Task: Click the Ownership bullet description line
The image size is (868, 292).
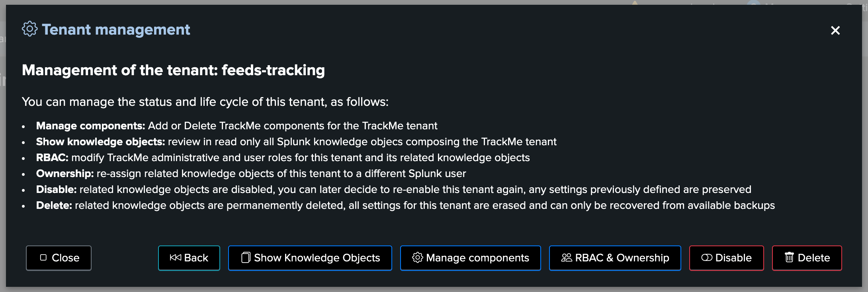Action: click(251, 173)
